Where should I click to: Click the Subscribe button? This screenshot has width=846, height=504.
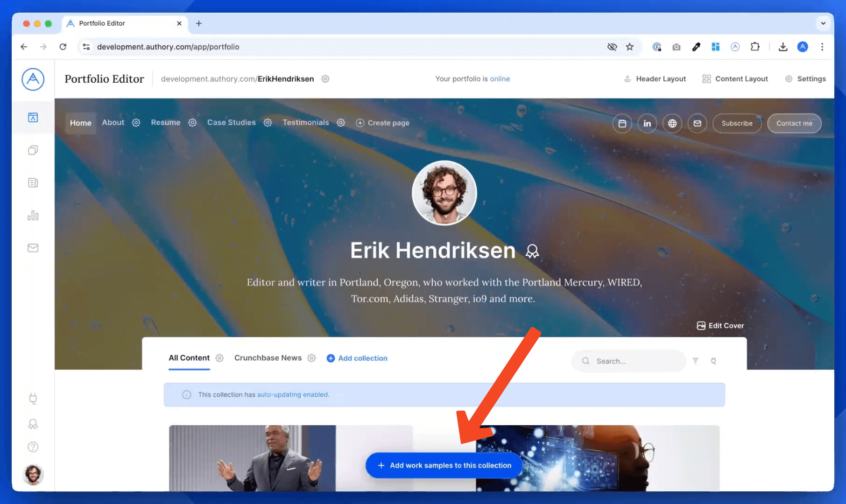[737, 123]
